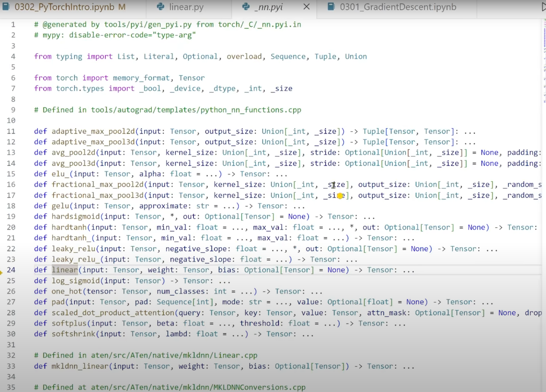Click the highlighted 'linear' function name
This screenshot has height=392, width=546.
coord(65,270)
